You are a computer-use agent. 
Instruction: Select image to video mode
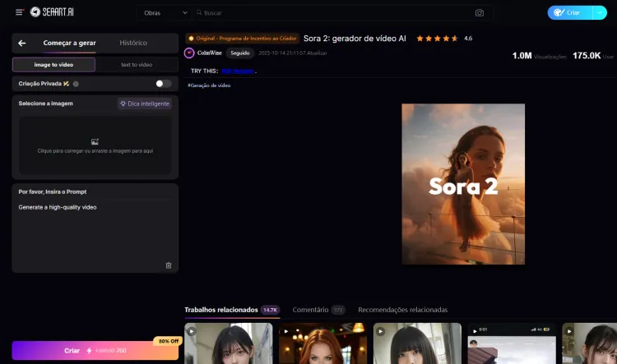(x=53, y=65)
